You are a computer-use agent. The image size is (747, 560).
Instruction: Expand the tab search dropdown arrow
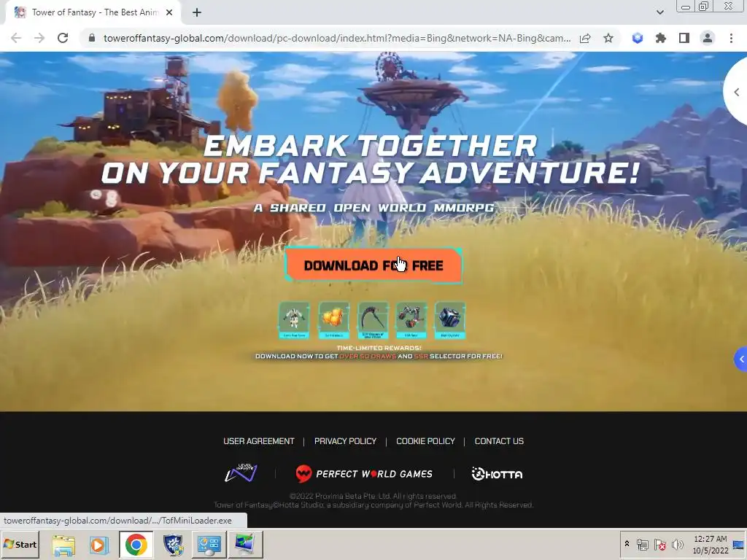[x=659, y=12]
